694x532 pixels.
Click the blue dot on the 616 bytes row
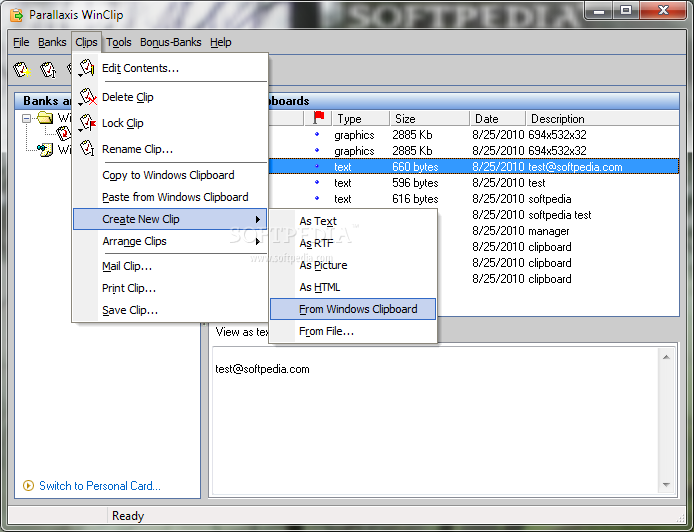[317, 198]
